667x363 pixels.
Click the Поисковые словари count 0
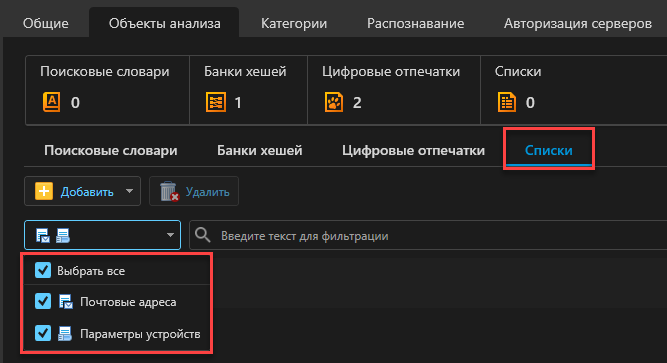75,103
